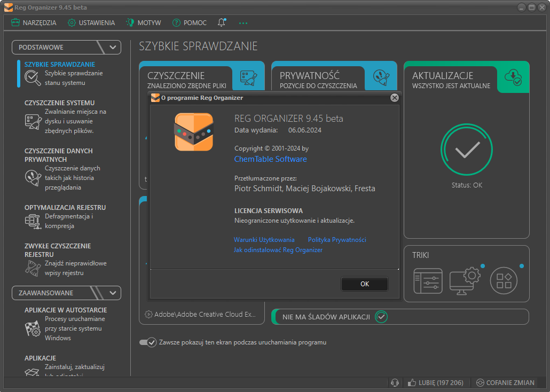Image resolution: width=550 pixels, height=392 pixels.
Task: Click the cloud download update icon
Action: point(513,77)
